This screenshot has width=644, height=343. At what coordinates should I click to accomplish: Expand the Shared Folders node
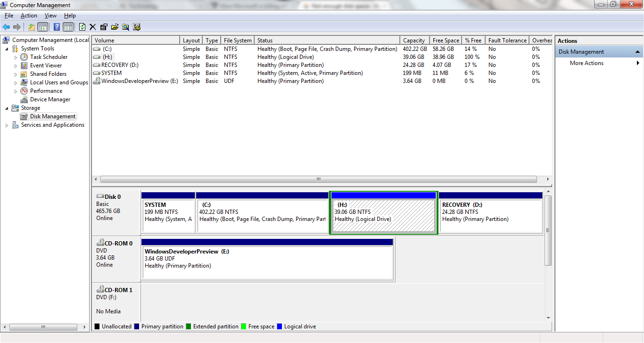point(16,74)
